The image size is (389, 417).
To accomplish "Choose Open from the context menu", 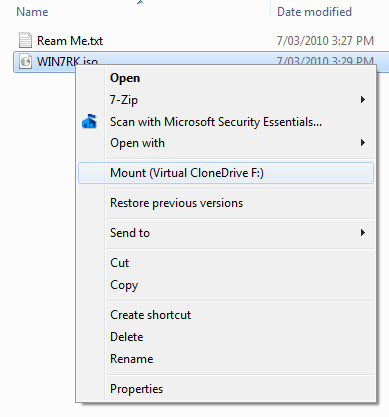I will [x=226, y=78].
